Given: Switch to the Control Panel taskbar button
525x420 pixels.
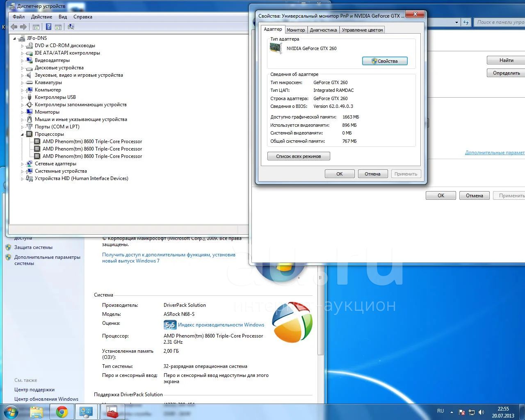Looking at the screenshot, I should tap(86, 412).
